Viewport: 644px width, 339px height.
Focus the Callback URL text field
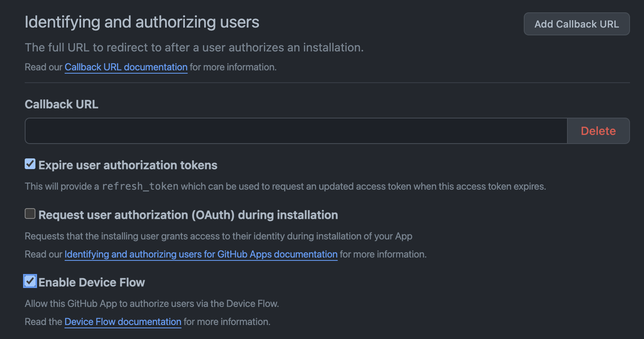(x=296, y=131)
